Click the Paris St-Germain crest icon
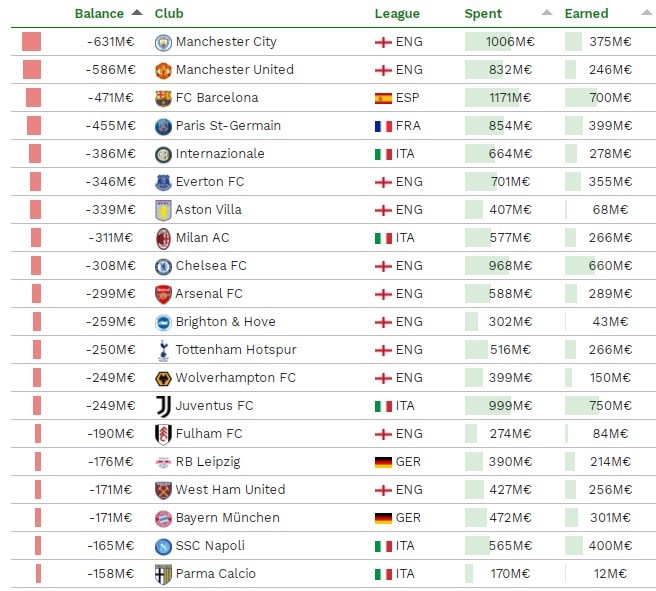This screenshot has width=656, height=591. click(163, 126)
